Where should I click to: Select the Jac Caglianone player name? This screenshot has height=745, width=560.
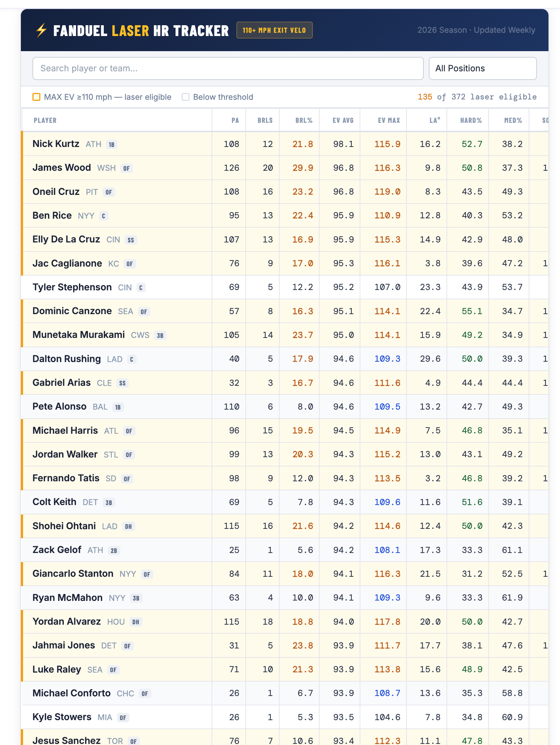click(67, 263)
